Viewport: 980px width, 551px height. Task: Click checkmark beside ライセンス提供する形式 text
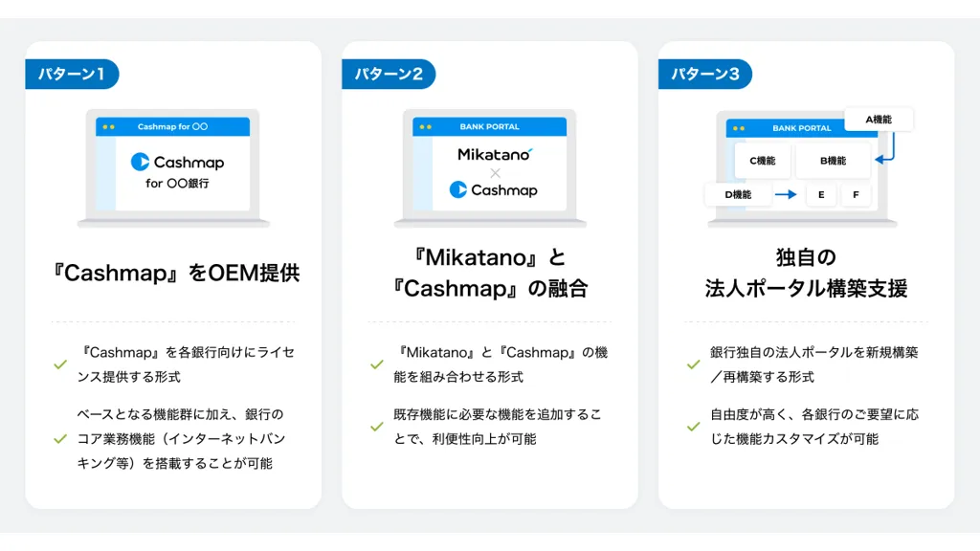pyautogui.click(x=60, y=364)
